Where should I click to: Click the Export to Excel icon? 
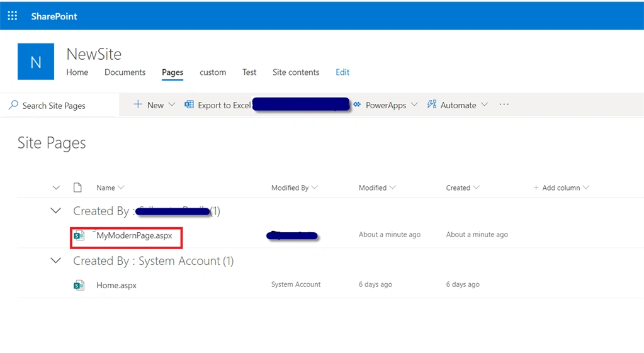[x=189, y=104]
